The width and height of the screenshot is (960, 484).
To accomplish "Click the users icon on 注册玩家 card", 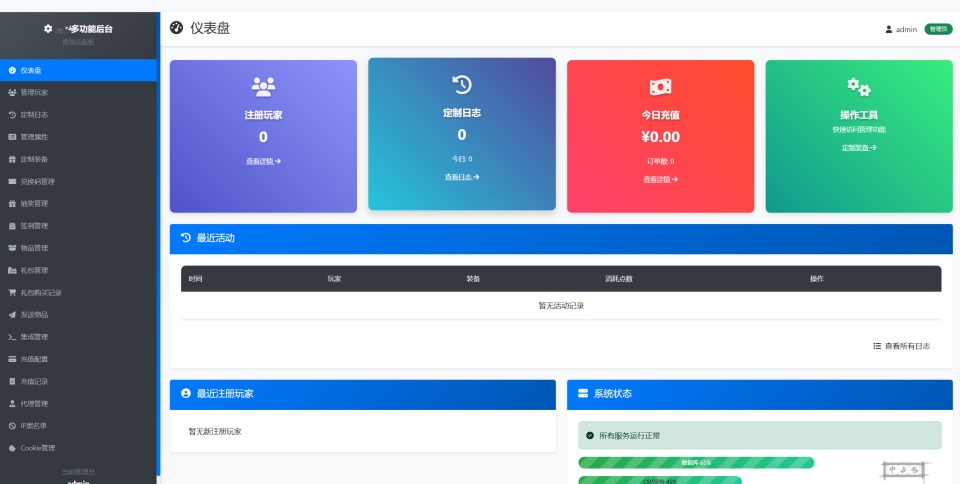I will click(263, 85).
